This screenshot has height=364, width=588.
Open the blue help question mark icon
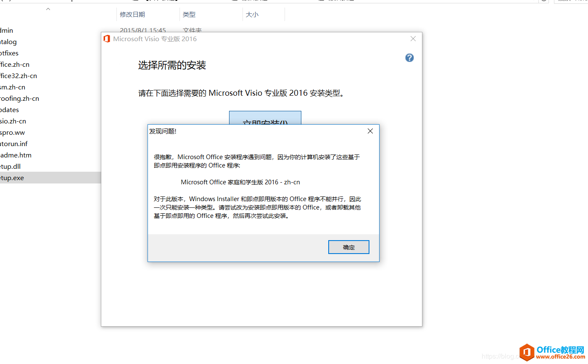pos(409,58)
